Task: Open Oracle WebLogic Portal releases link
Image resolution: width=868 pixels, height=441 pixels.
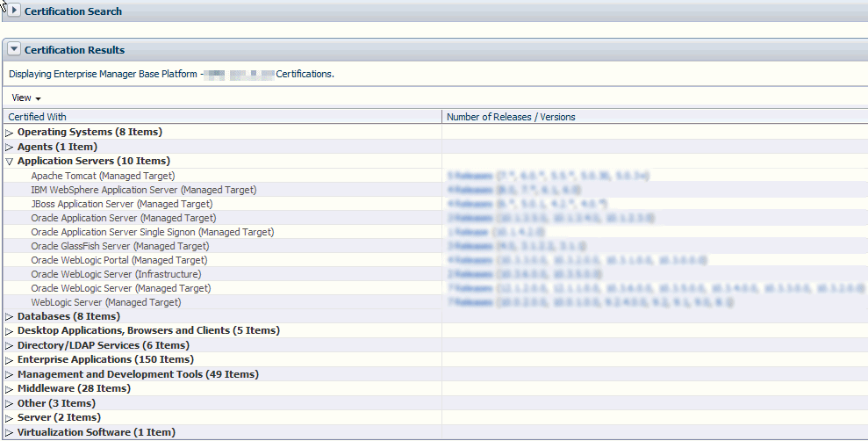Action: point(470,260)
